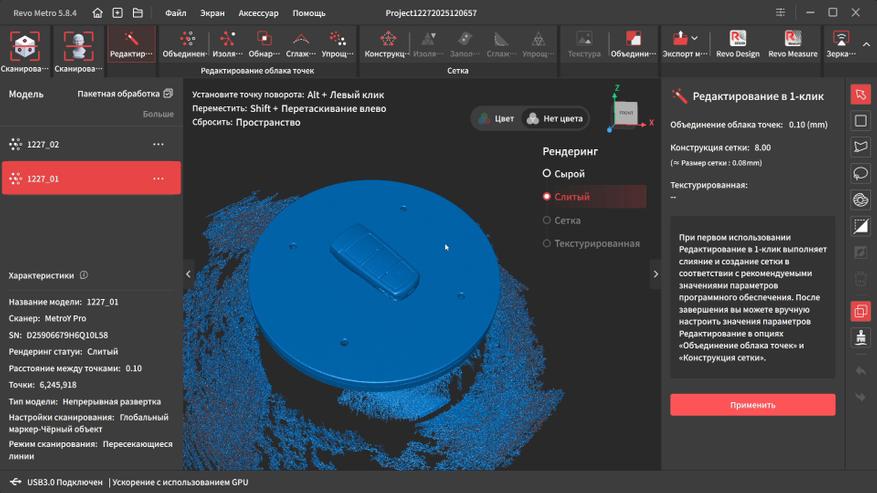The height and width of the screenshot is (493, 877).
Task: Select the lasso selection tool
Action: [x=860, y=173]
